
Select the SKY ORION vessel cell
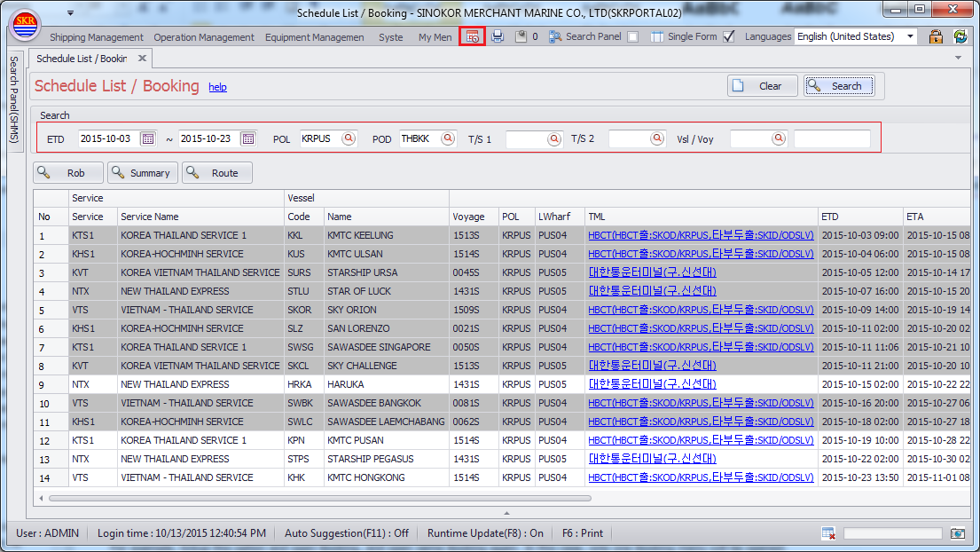(x=387, y=310)
